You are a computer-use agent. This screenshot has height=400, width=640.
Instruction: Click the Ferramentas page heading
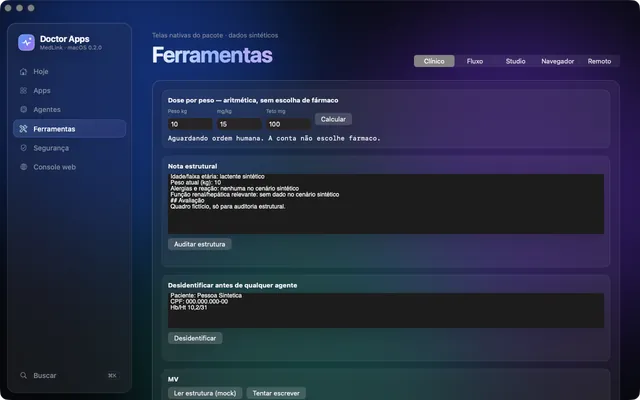pyautogui.click(x=212, y=55)
